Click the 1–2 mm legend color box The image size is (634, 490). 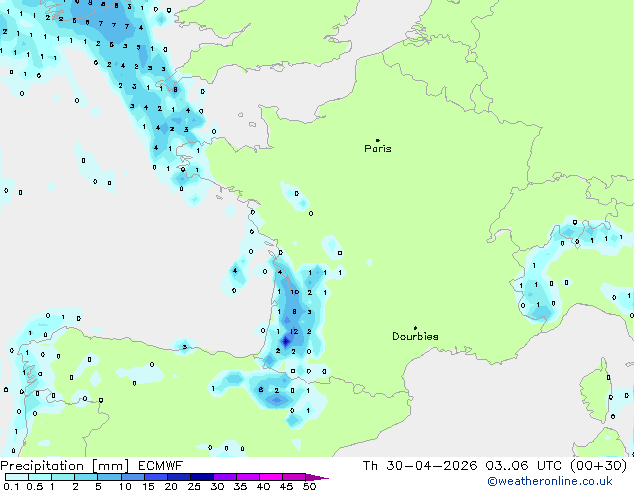[x=63, y=477]
